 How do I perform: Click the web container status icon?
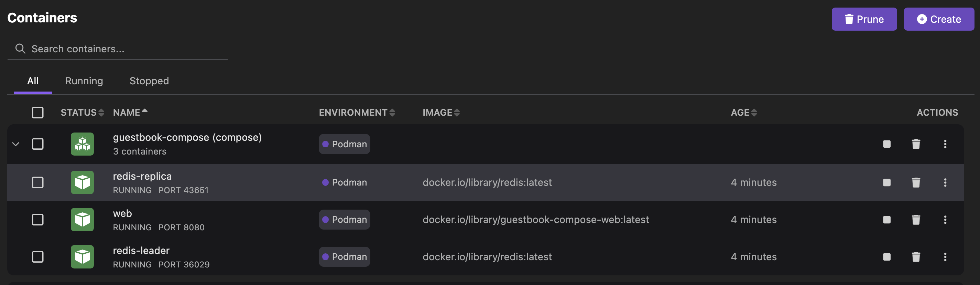[x=82, y=220]
